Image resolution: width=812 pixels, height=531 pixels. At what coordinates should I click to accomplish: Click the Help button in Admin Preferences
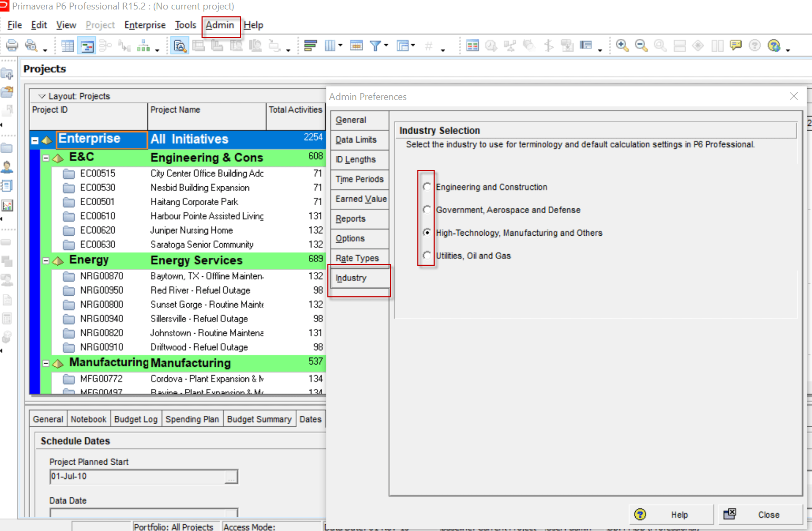pos(671,515)
